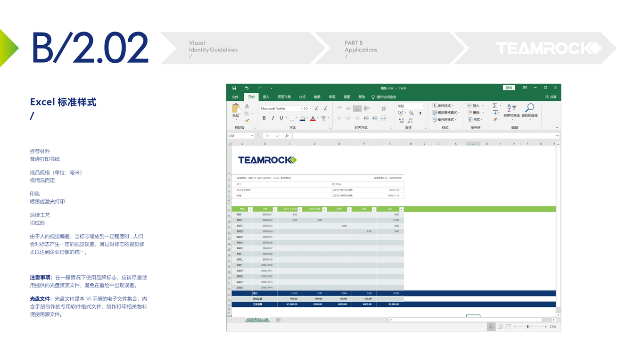The image size is (644, 362).
Task: Expand the formula bar chevron
Action: tap(557, 136)
